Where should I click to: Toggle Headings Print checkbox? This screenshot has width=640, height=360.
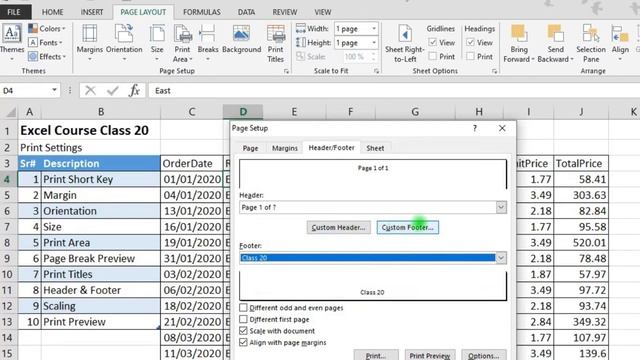tap(470, 56)
